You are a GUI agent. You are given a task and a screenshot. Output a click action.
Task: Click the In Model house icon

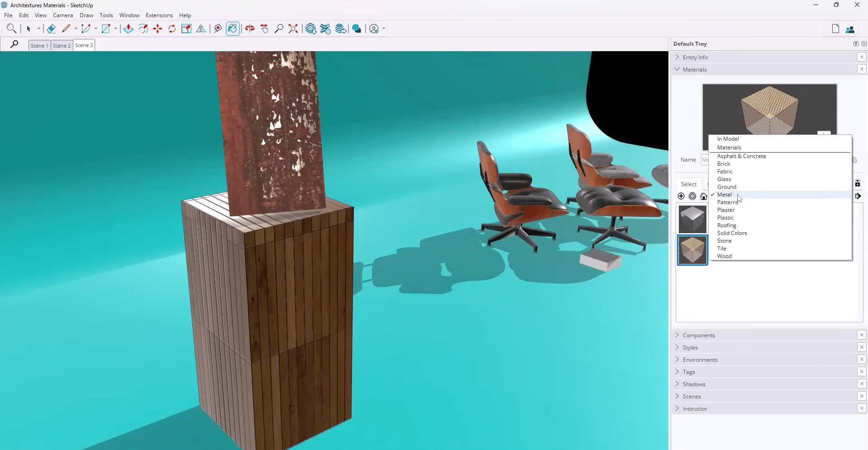click(704, 196)
